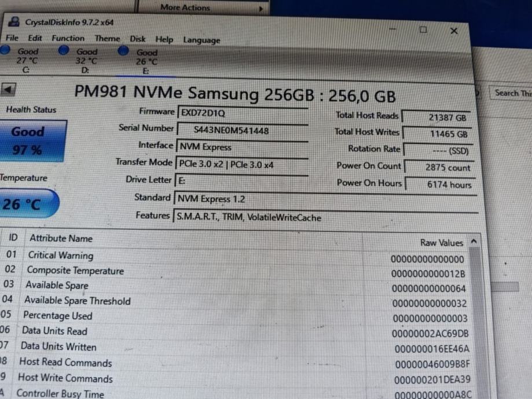
Task: Click the ID column header
Action: [13, 237]
